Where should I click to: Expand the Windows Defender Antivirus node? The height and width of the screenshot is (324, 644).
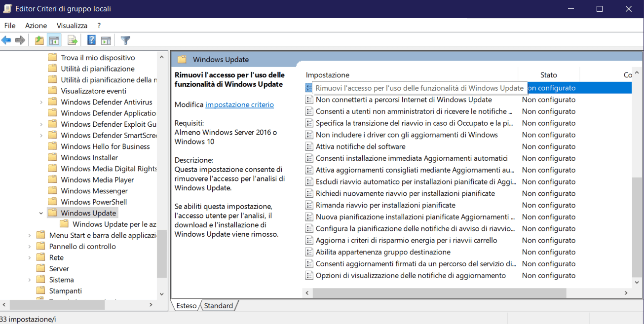coord(41,102)
